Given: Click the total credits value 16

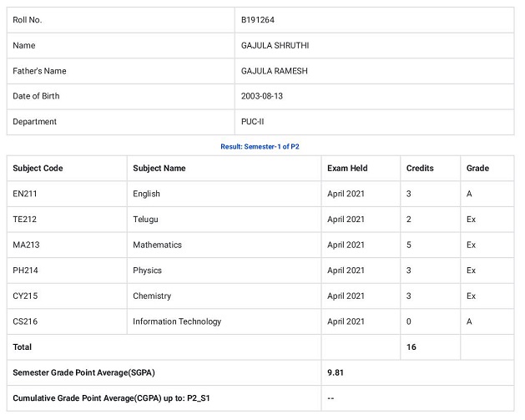Looking at the screenshot, I should tap(411, 347).
